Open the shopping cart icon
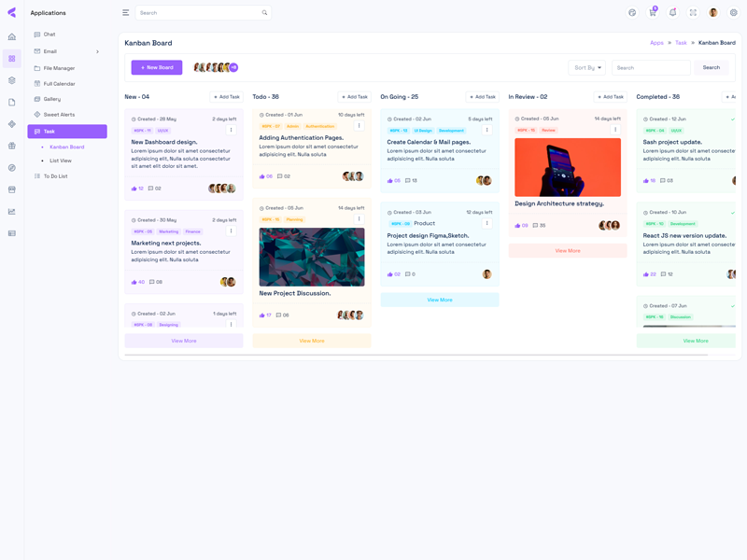Viewport: 747px width, 560px height. pos(653,13)
